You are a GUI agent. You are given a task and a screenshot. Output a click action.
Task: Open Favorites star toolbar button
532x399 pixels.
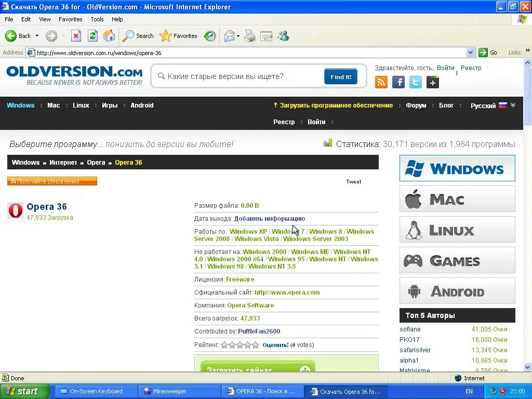click(179, 36)
